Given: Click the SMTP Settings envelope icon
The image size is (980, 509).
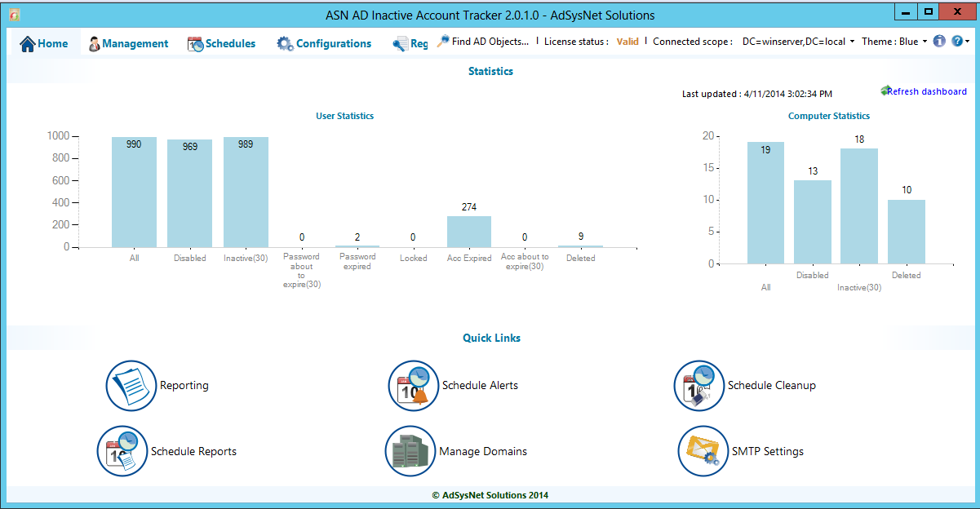Looking at the screenshot, I should click(703, 451).
